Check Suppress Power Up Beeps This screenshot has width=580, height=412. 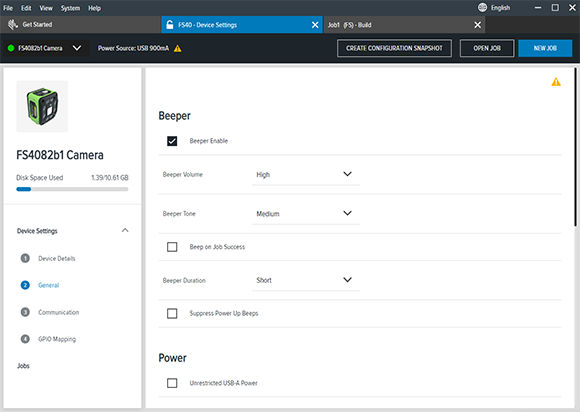click(x=172, y=313)
